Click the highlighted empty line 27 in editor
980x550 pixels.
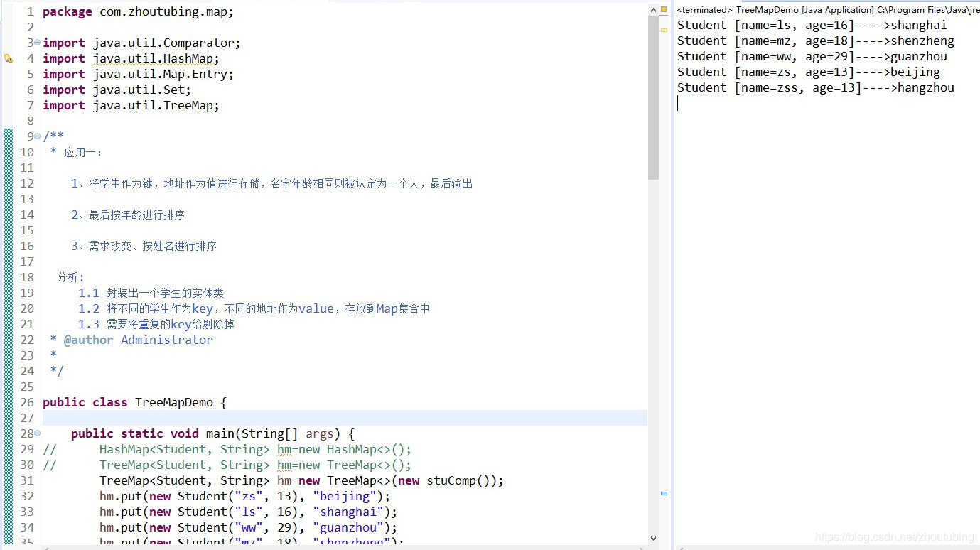point(345,418)
